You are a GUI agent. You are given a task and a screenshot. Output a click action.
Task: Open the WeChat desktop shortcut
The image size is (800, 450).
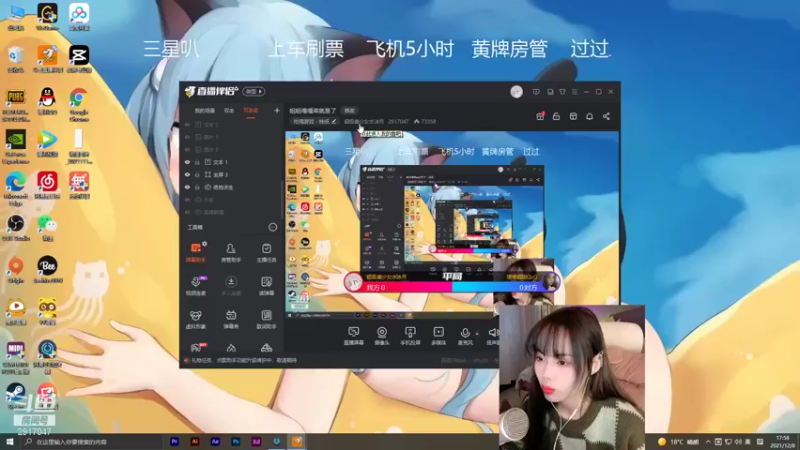[x=47, y=228]
